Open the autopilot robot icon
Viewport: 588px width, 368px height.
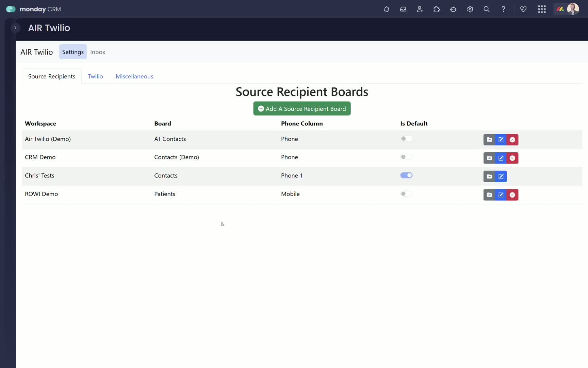[x=453, y=9]
